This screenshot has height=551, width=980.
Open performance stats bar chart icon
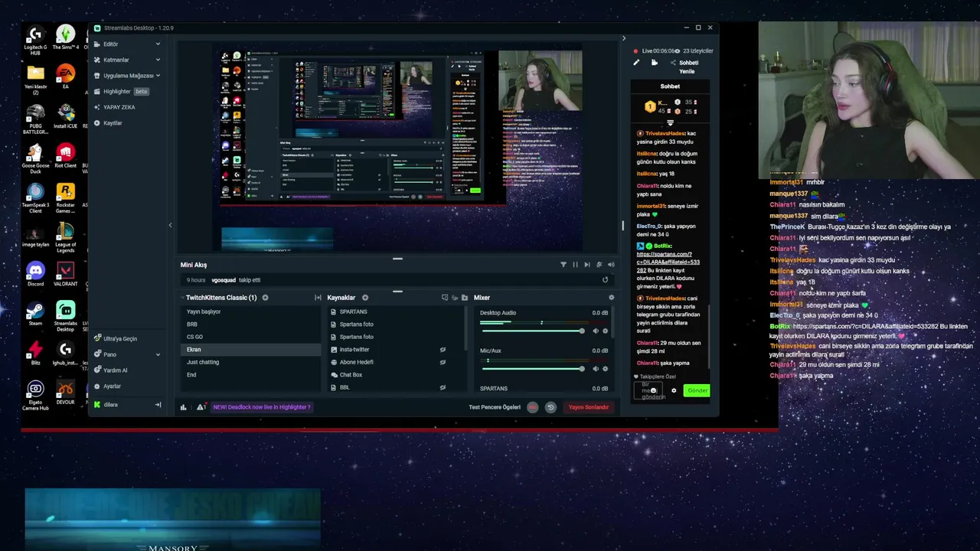tap(183, 407)
